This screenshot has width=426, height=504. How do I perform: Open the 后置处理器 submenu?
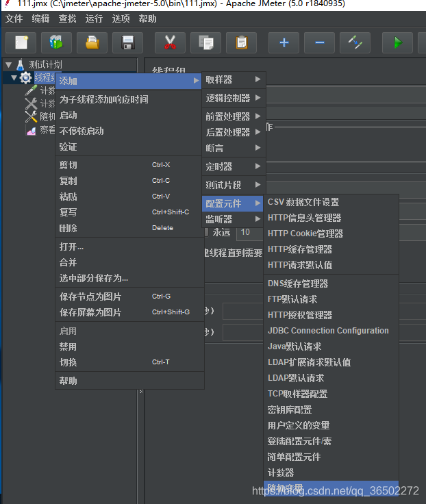point(234,132)
